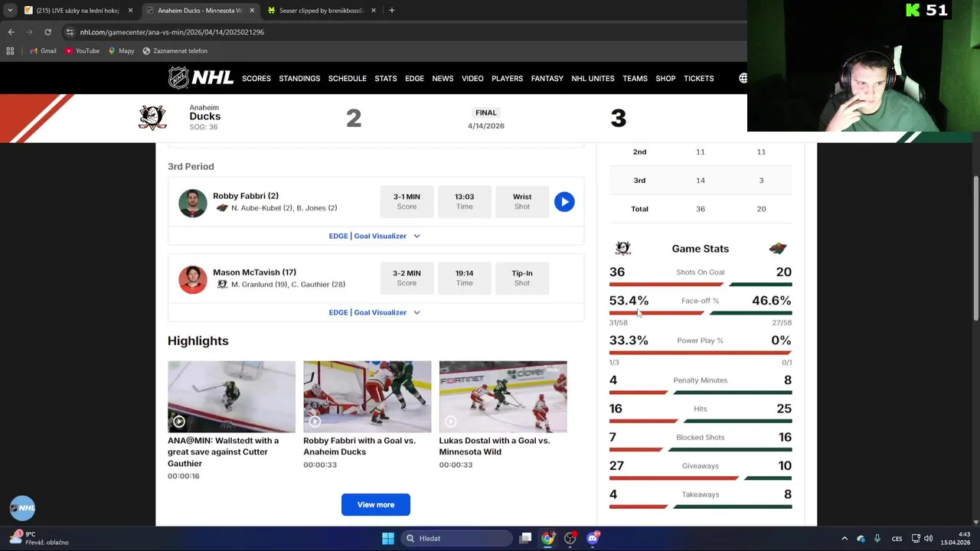Open the SHOP menu item

pyautogui.click(x=665, y=78)
